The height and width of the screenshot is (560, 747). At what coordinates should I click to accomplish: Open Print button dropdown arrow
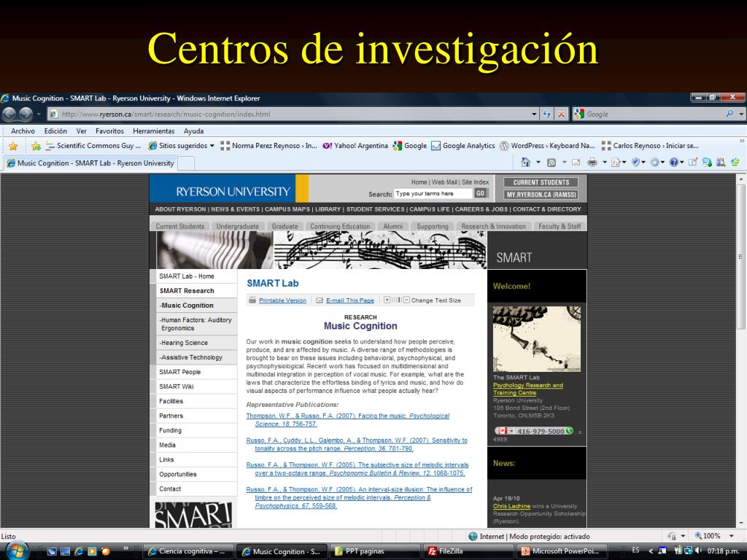click(x=605, y=163)
